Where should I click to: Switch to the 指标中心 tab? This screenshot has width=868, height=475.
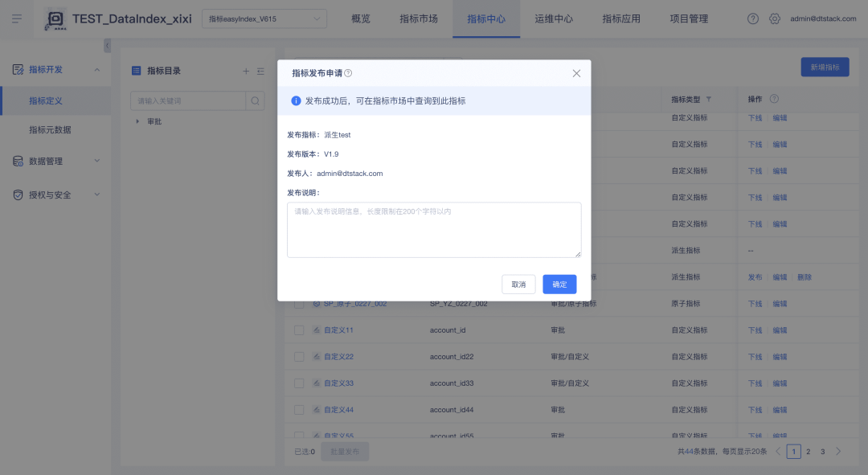486,18
